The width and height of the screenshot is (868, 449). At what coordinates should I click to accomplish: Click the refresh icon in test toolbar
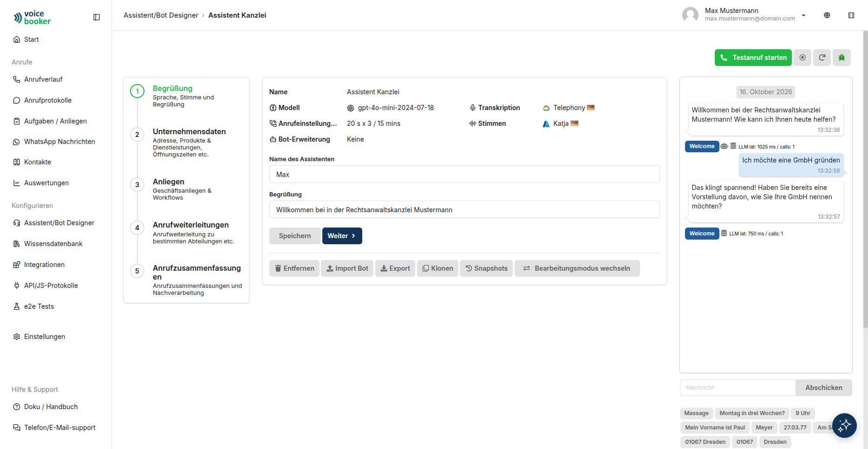(x=822, y=58)
